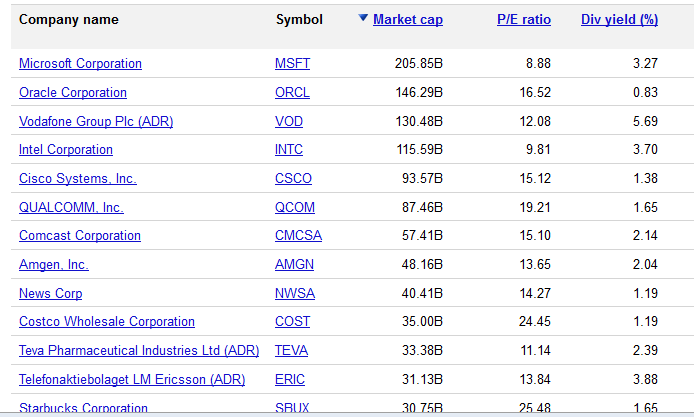Open Oracle Corporation company link

73,92
